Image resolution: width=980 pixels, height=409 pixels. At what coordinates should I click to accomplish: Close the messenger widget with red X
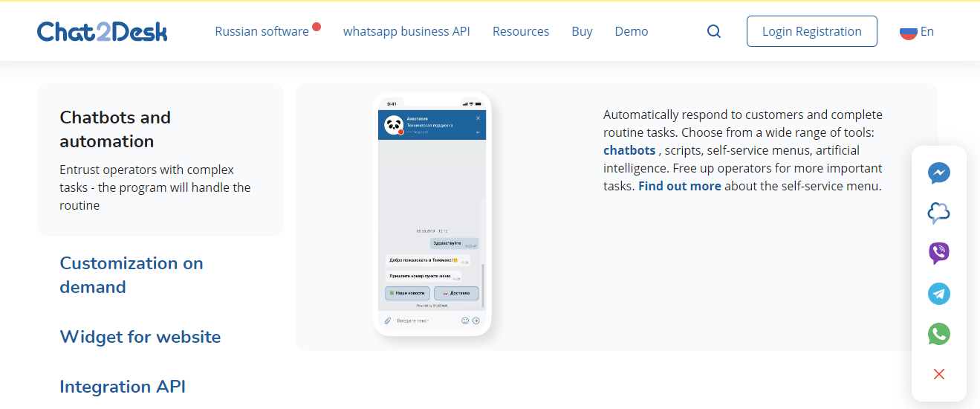tap(939, 374)
